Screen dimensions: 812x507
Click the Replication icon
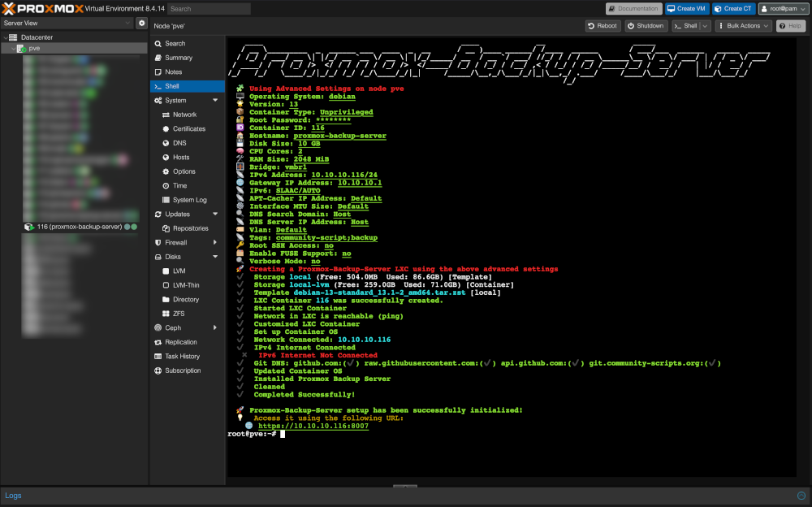(158, 342)
